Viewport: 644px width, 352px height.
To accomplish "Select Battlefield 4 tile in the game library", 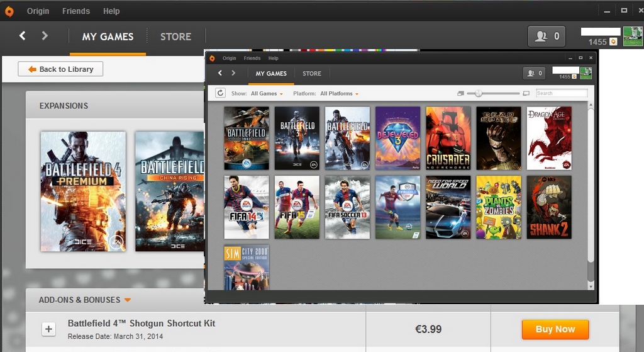I will (x=347, y=138).
